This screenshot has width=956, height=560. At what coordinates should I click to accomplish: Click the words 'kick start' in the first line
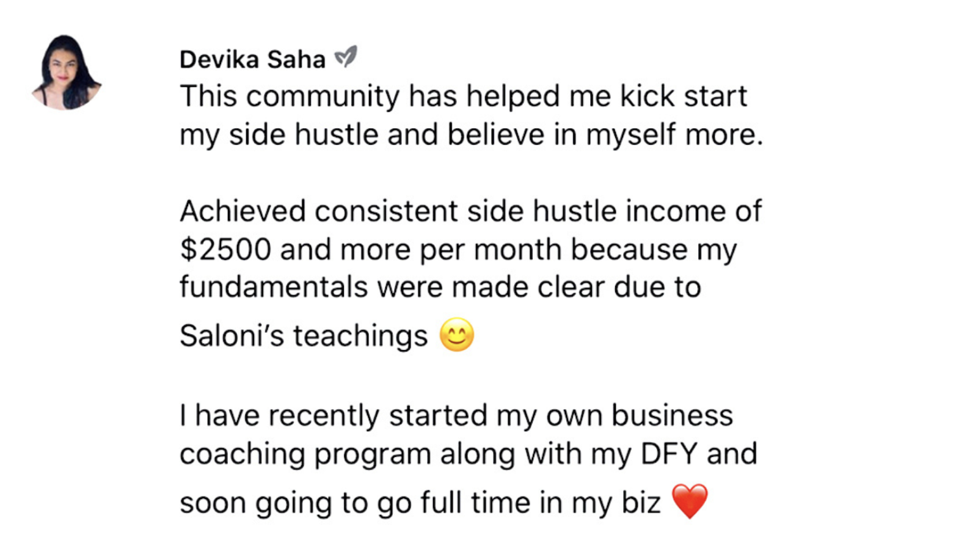click(684, 96)
